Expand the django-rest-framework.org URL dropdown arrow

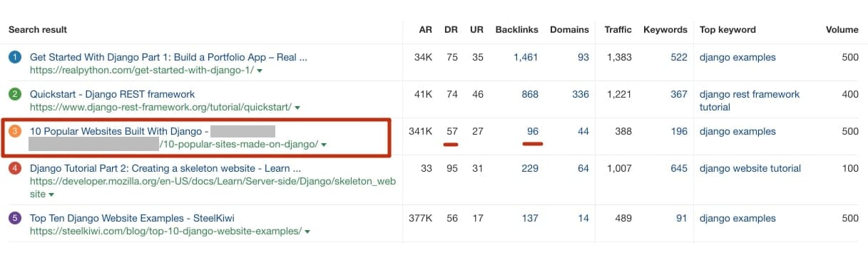click(x=297, y=108)
